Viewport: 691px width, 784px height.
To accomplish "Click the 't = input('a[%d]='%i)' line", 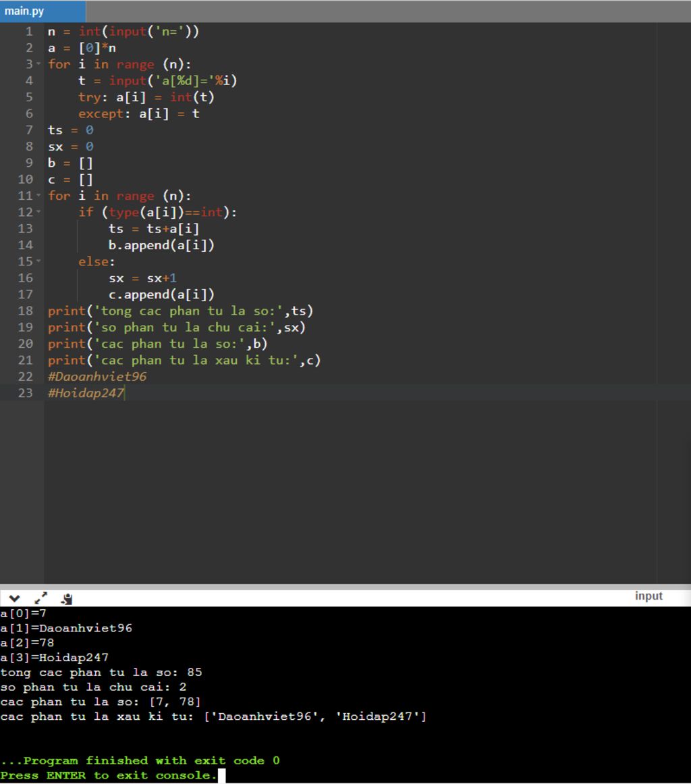I will pyautogui.click(x=158, y=80).
